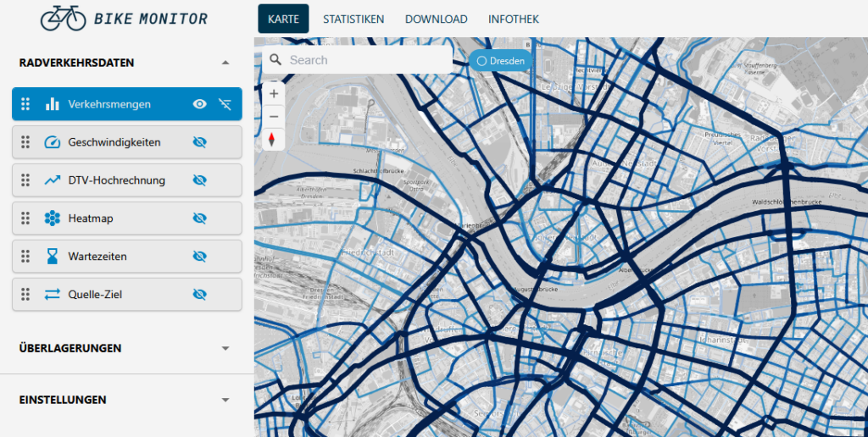Viewport: 868px width, 437px height.
Task: Toggle visibility of the Wartezeiten layer
Action: click(x=200, y=256)
